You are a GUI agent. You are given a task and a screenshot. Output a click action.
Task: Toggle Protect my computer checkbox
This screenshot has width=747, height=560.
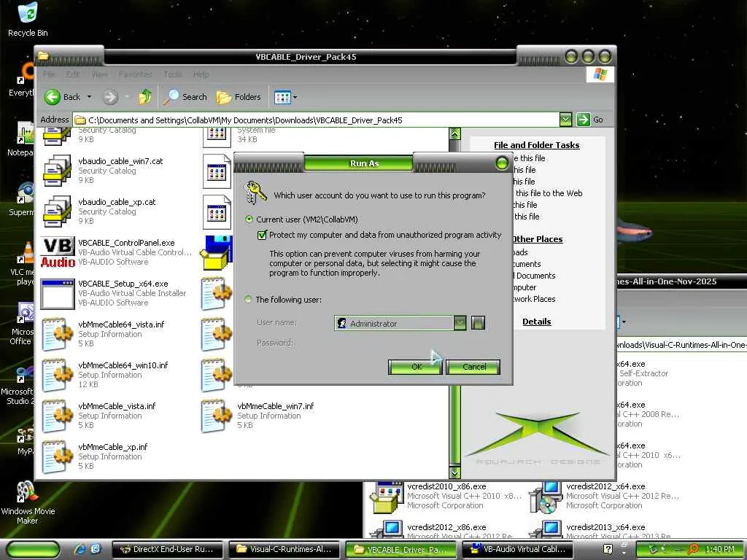[x=262, y=235]
